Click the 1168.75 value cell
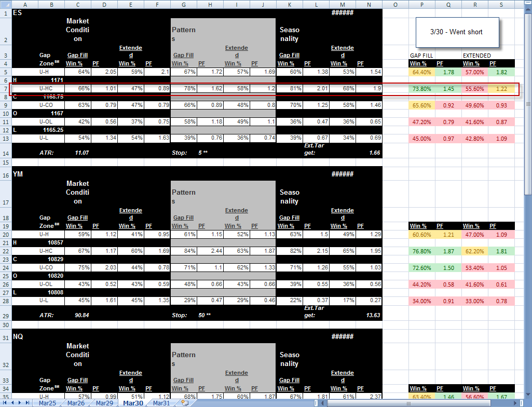Viewport: 532px width, 407px height. pyautogui.click(x=51, y=97)
